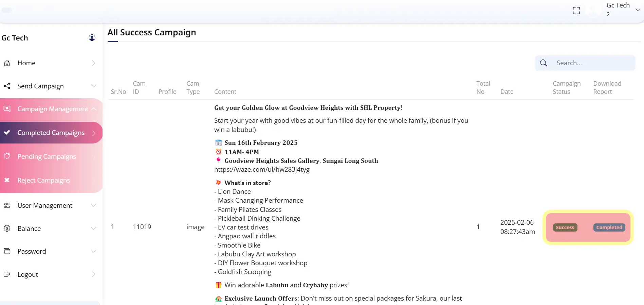The image size is (644, 305).
Task: Click the User Management people icon
Action: pos(7,205)
